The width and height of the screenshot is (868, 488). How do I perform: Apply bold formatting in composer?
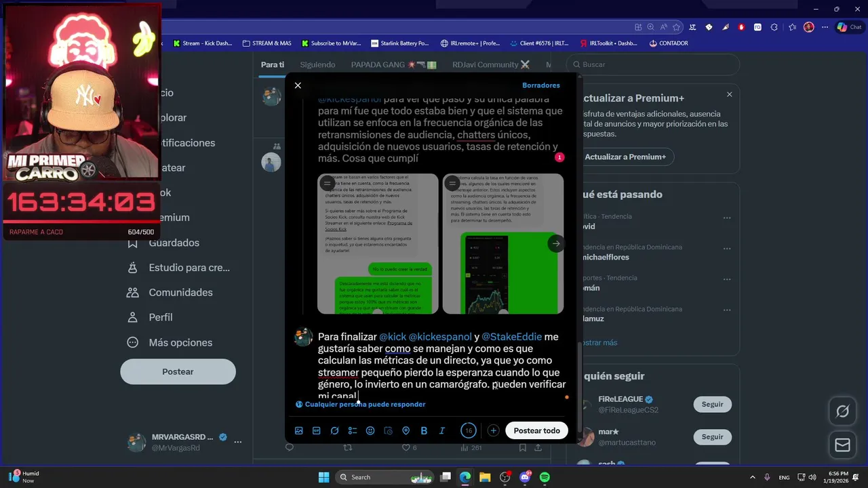[x=424, y=430]
